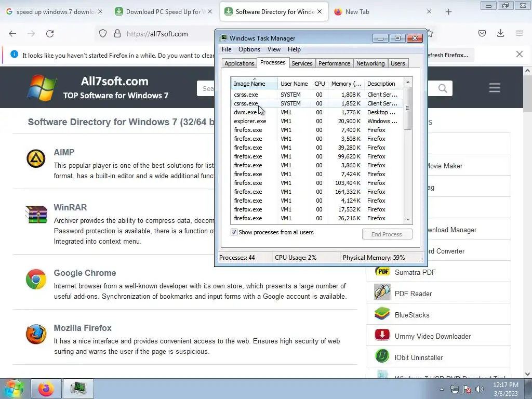The width and height of the screenshot is (532, 399).
Task: Click the BlueStacks sidebar icon
Action: coord(382,314)
